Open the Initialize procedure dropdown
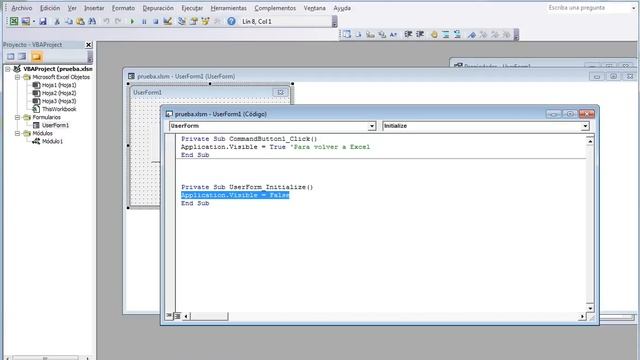This screenshot has height=360, width=640. [585, 126]
